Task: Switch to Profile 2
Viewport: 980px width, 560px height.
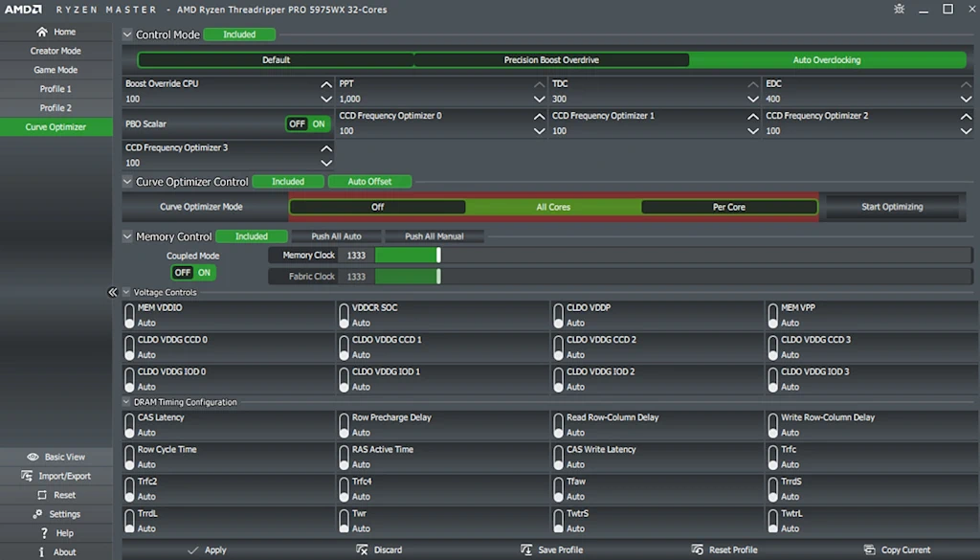Action: pos(56,108)
